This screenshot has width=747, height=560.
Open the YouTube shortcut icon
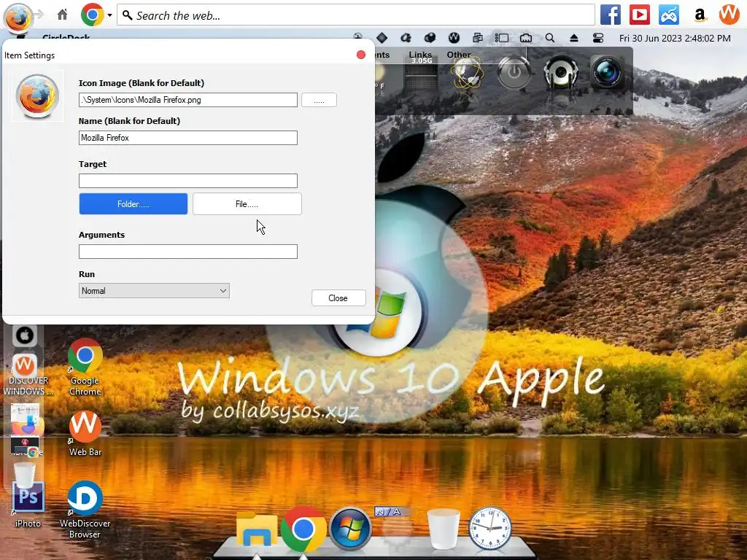[x=639, y=15]
